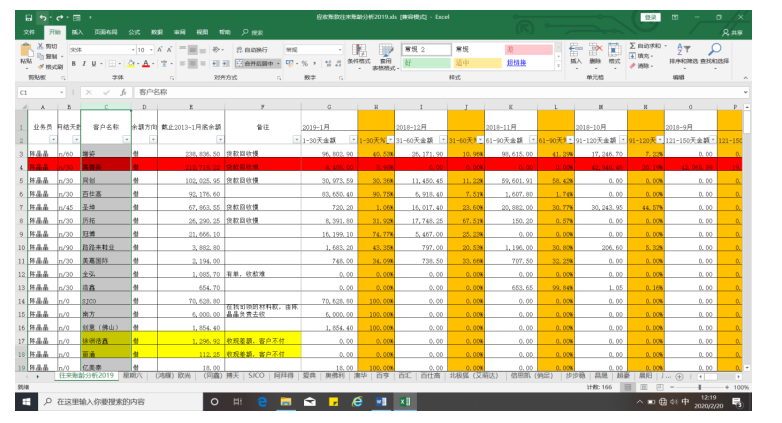This screenshot has width=782, height=423.
Task: Toggle Wrap Text (自动换行)
Action: (252, 50)
